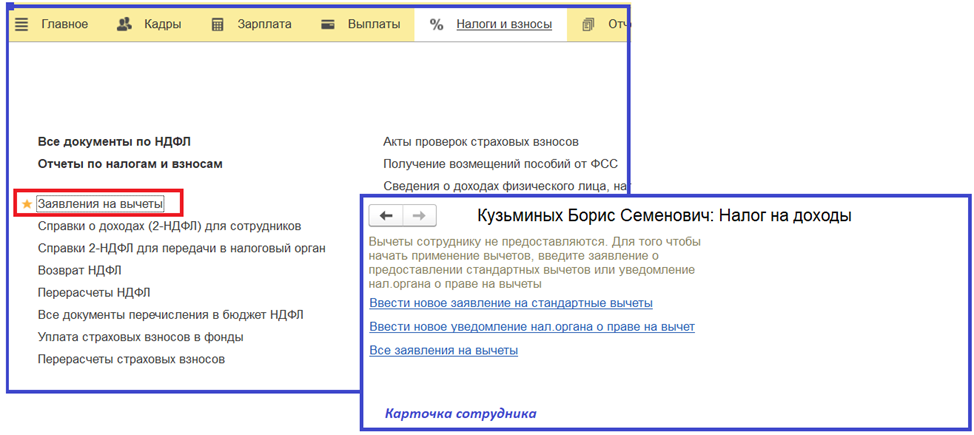The height and width of the screenshot is (435, 974).
Task: Switch to the Выплаты section
Action: (373, 25)
